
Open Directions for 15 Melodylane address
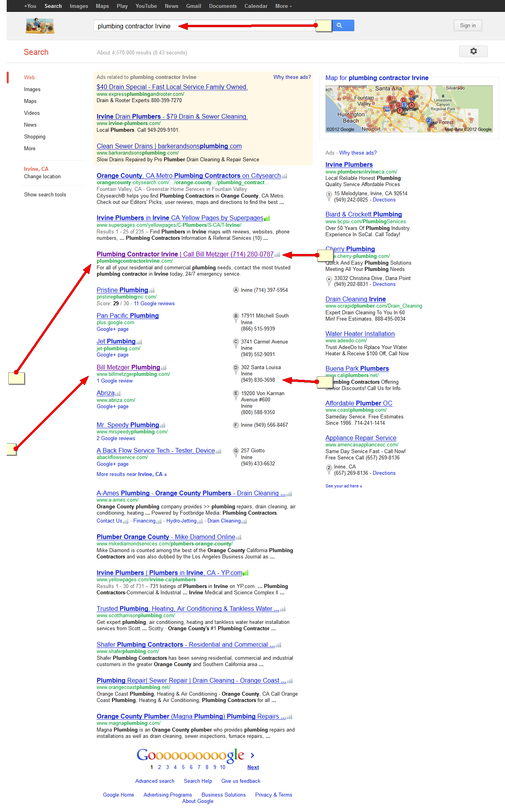click(384, 200)
